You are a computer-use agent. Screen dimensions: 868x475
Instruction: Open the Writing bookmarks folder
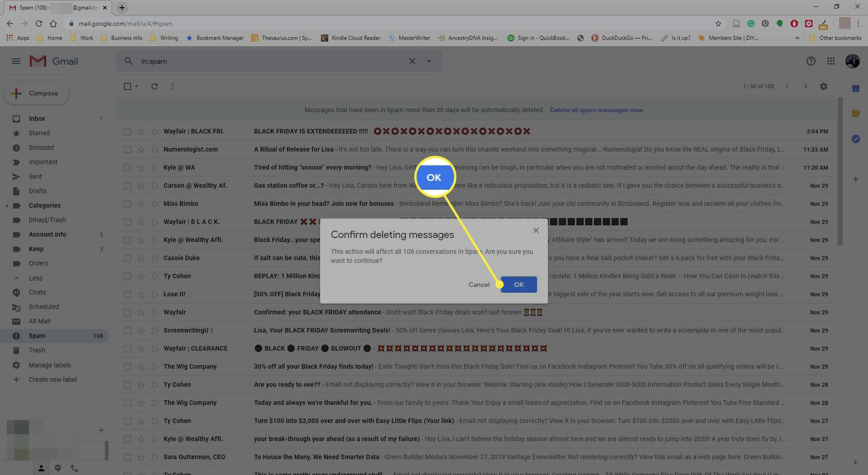coord(164,38)
